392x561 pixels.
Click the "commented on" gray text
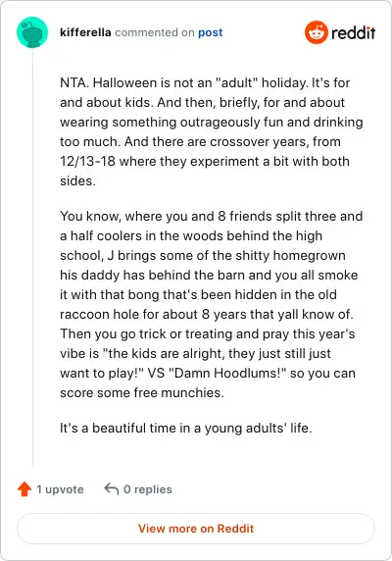tap(155, 32)
